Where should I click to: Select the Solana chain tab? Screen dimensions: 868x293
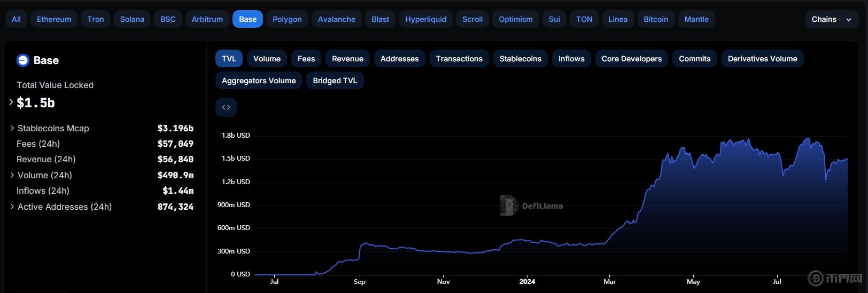pyautogui.click(x=132, y=19)
